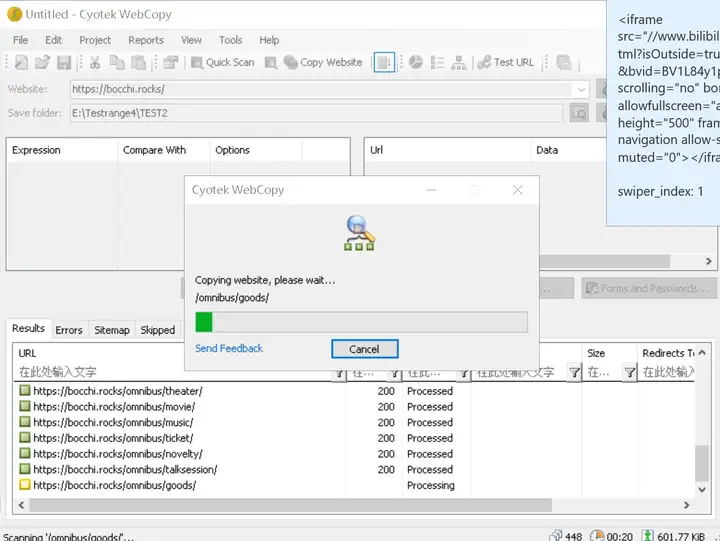Click the rightmost toolbar icon after Test URL
The image size is (720, 541).
pyautogui.click(x=564, y=62)
